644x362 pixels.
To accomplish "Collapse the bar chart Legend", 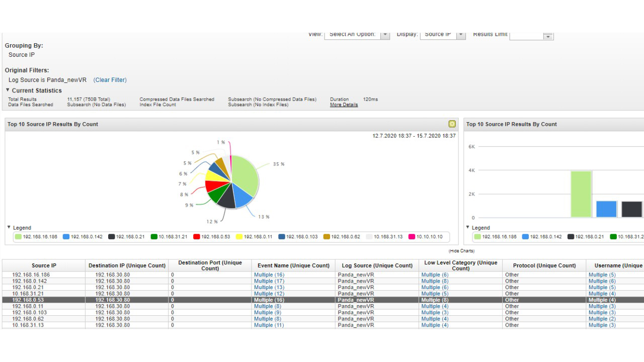I will pos(468,227).
